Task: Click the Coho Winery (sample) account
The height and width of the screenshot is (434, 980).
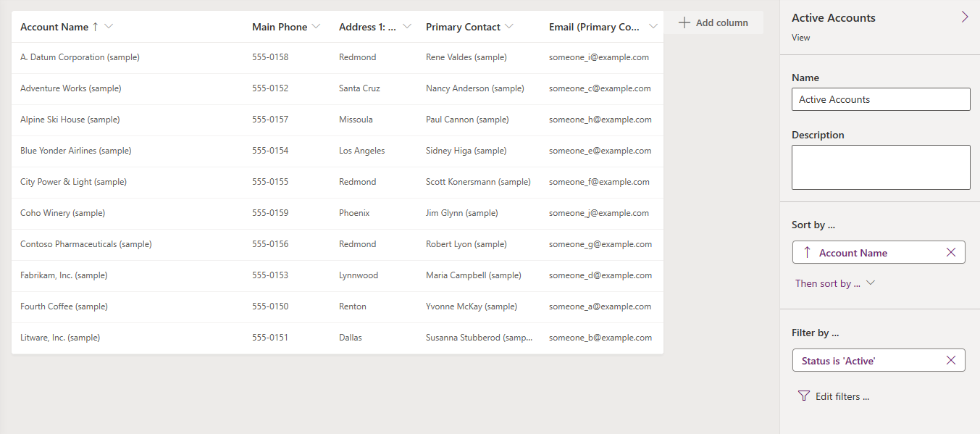Action: pos(62,213)
